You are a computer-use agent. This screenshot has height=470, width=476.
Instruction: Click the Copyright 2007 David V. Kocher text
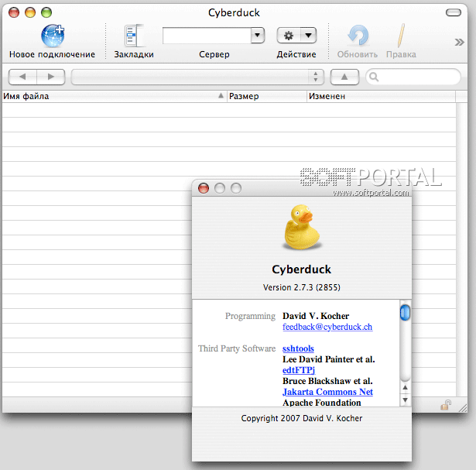point(301,418)
